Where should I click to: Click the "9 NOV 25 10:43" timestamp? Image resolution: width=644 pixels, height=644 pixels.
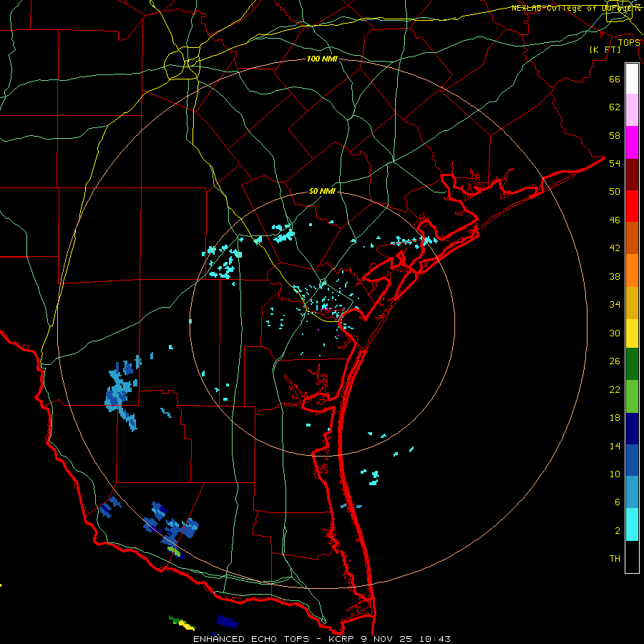pos(406,639)
